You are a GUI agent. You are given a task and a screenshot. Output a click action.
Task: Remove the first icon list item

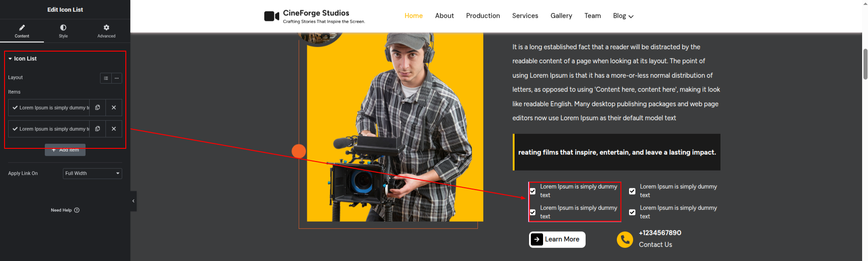114,108
